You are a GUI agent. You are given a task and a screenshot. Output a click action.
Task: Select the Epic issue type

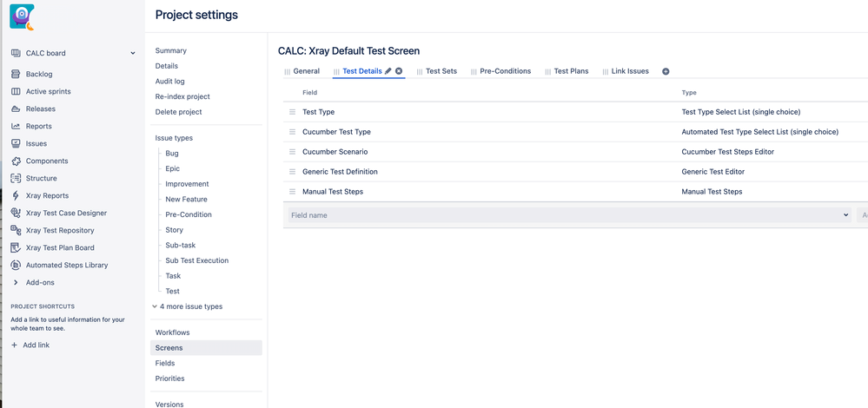tap(172, 168)
